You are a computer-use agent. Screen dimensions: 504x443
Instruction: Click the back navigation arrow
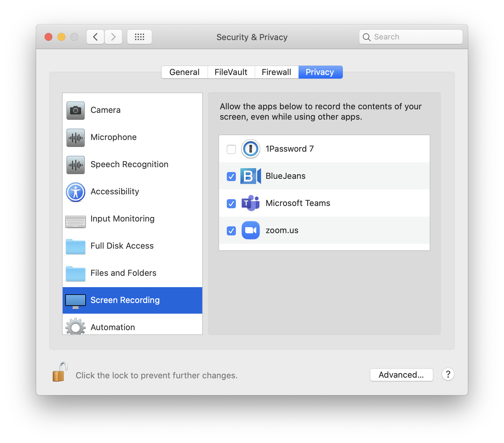95,37
